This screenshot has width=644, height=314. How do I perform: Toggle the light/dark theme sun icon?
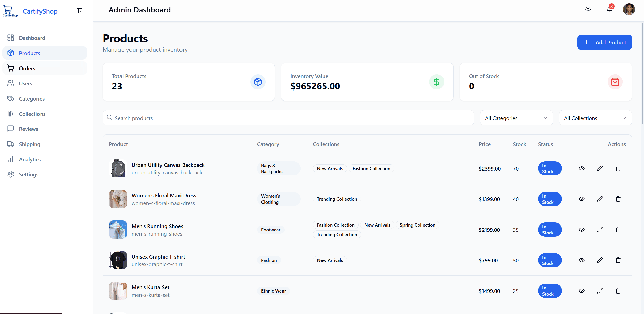(588, 10)
